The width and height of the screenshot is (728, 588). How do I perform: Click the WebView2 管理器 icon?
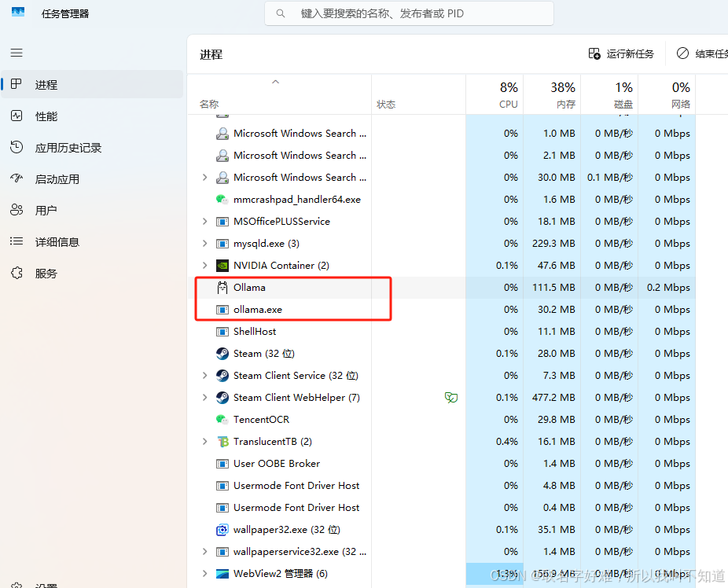tap(222, 574)
